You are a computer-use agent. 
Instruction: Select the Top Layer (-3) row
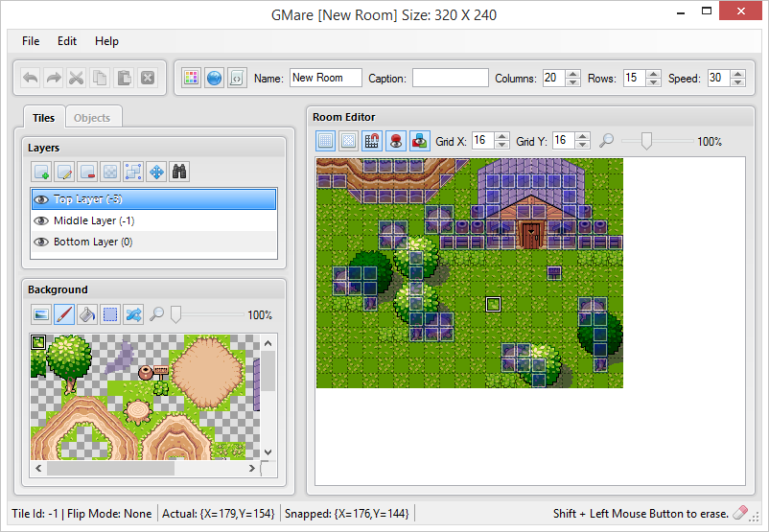[154, 199]
